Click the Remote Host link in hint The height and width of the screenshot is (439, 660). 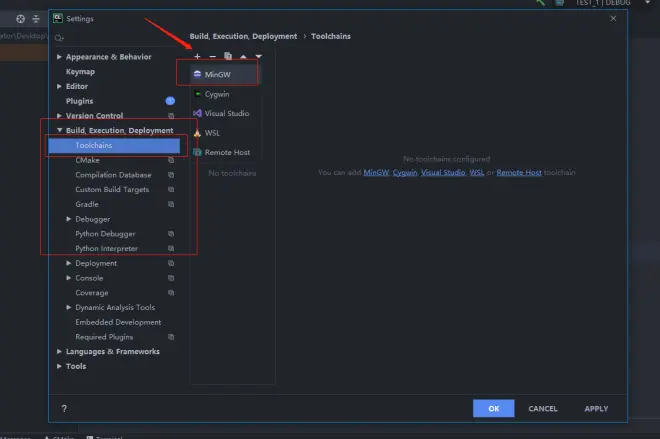click(519, 173)
